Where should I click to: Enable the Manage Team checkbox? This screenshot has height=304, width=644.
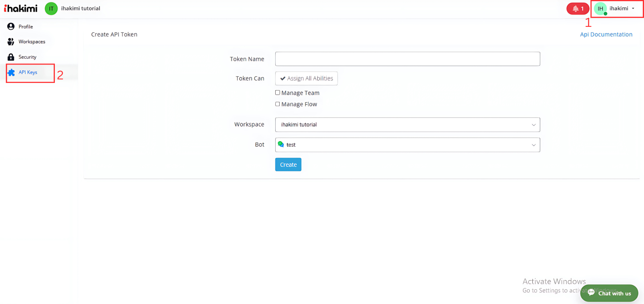278,93
